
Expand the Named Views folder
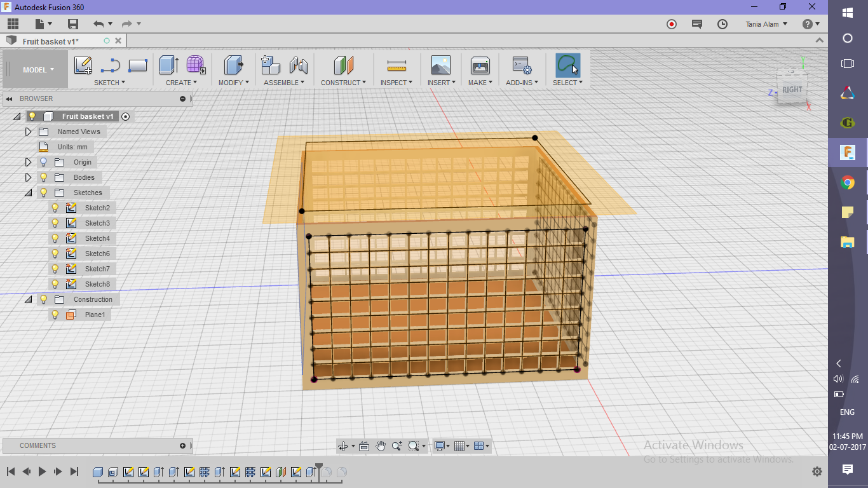click(x=28, y=132)
